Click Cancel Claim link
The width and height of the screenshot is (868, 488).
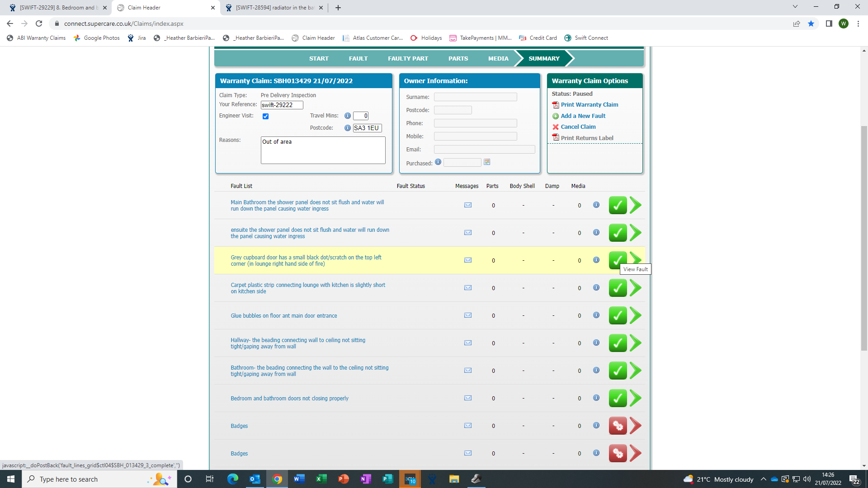tap(578, 127)
